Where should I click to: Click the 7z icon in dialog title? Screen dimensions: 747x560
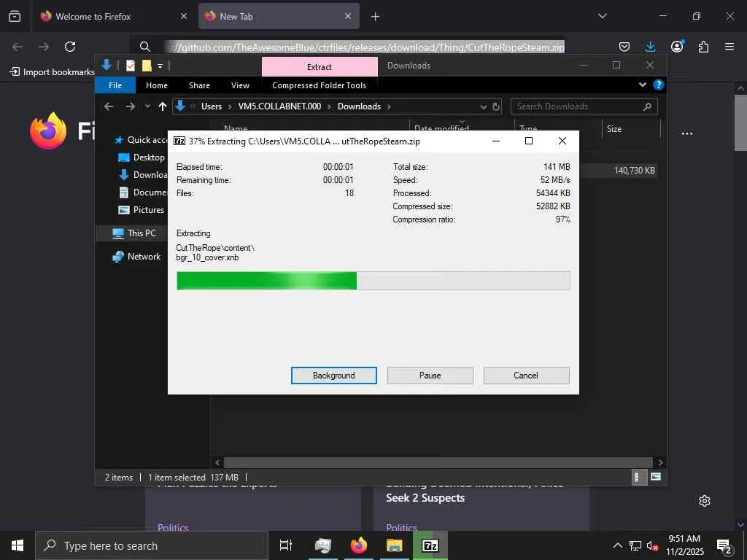179,141
